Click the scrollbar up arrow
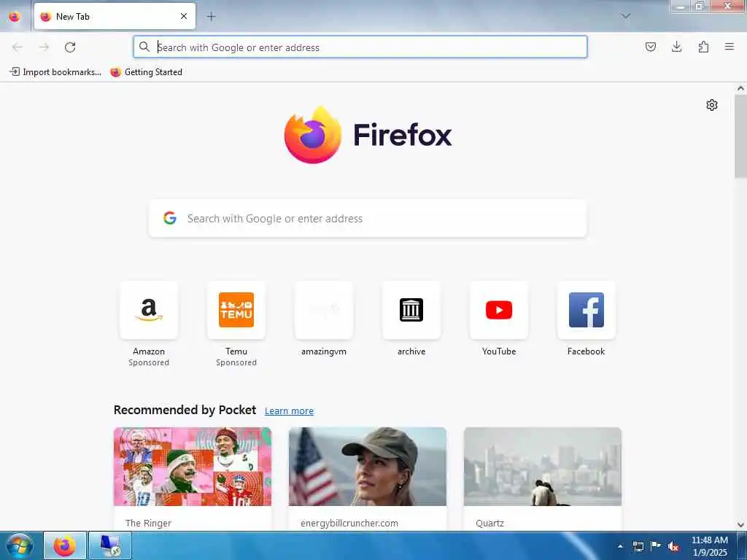Viewport: 747px width, 560px height. click(740, 88)
